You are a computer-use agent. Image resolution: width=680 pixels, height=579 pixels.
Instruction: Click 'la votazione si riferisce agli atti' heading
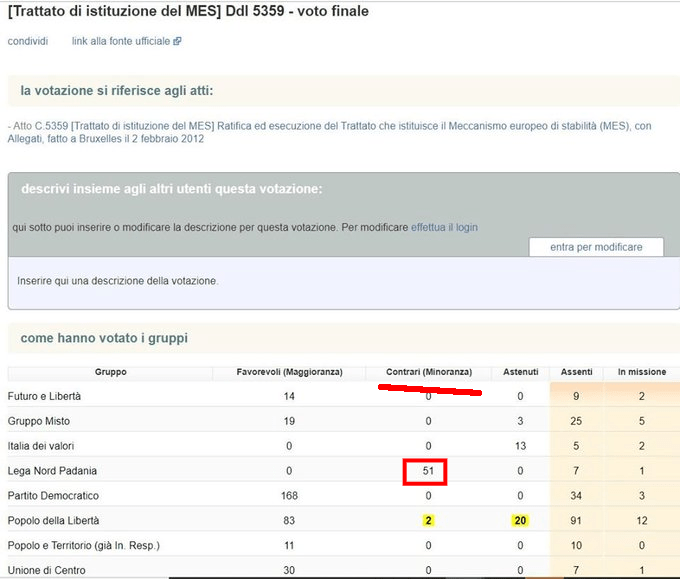[x=117, y=91]
